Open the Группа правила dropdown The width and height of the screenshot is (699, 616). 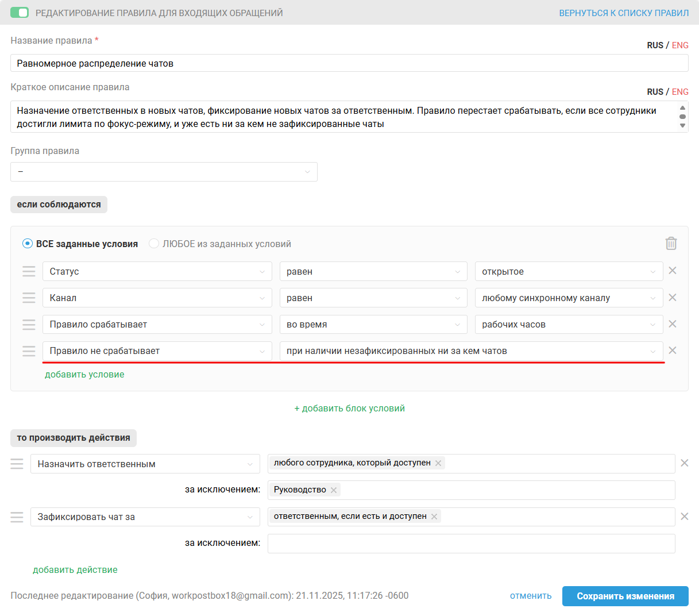pos(164,172)
